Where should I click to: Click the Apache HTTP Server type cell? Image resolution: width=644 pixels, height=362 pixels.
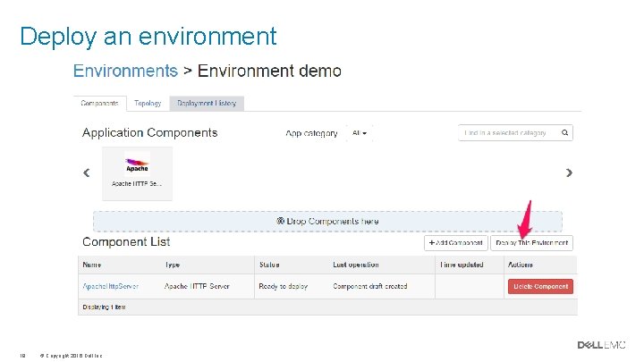coord(197,286)
